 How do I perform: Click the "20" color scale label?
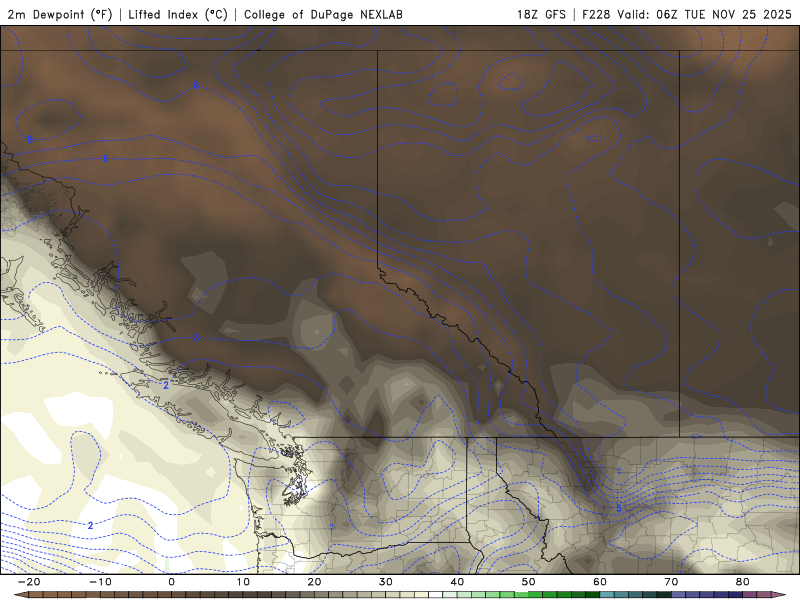[314, 582]
